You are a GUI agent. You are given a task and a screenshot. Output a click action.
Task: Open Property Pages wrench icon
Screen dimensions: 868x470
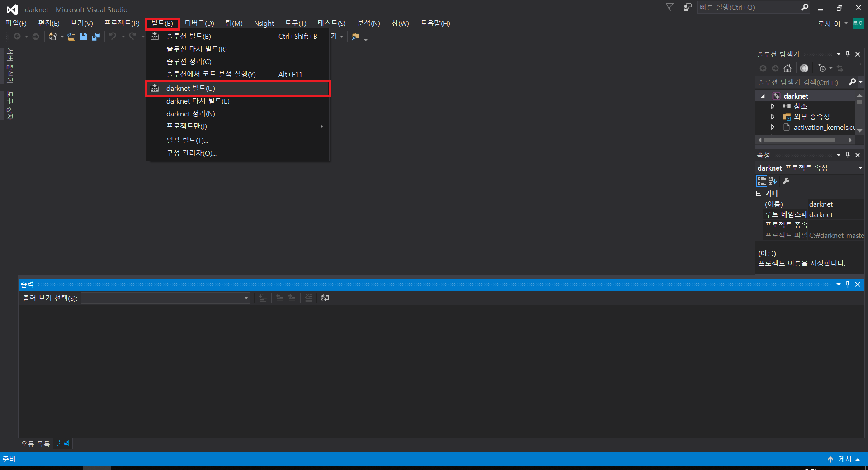[x=787, y=181]
